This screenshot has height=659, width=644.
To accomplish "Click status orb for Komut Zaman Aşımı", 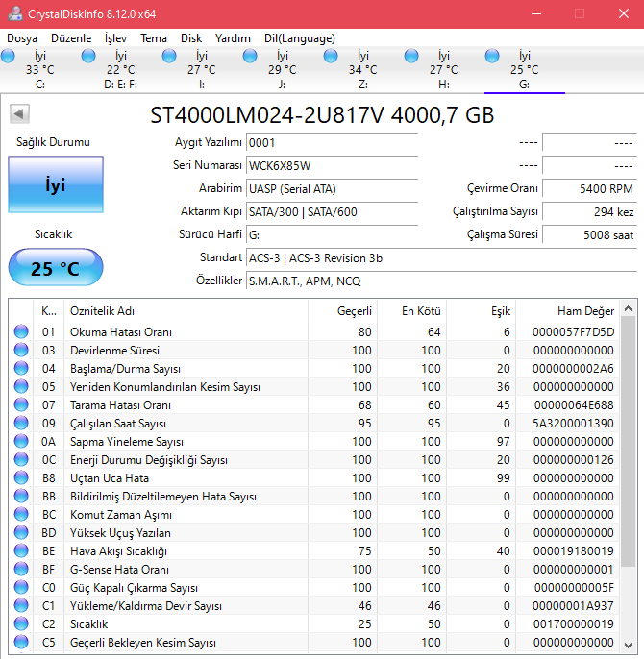I will pyautogui.click(x=21, y=514).
